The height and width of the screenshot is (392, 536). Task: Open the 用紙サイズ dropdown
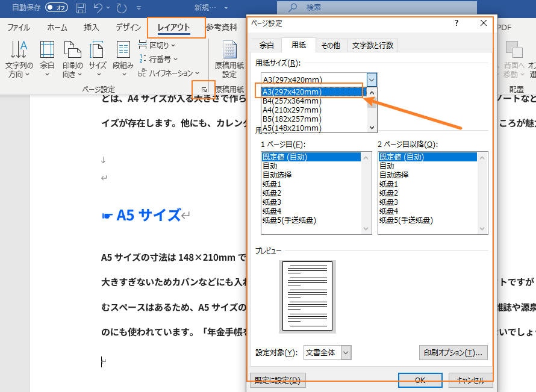click(x=372, y=79)
